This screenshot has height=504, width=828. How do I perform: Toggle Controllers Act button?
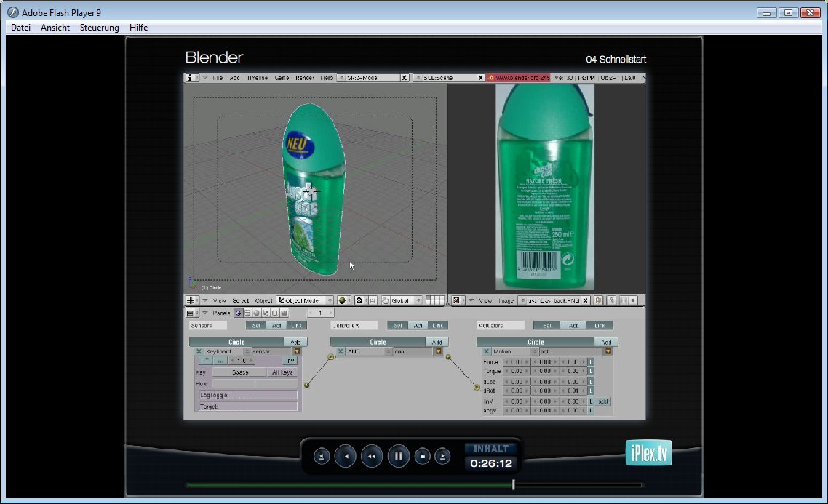(417, 326)
